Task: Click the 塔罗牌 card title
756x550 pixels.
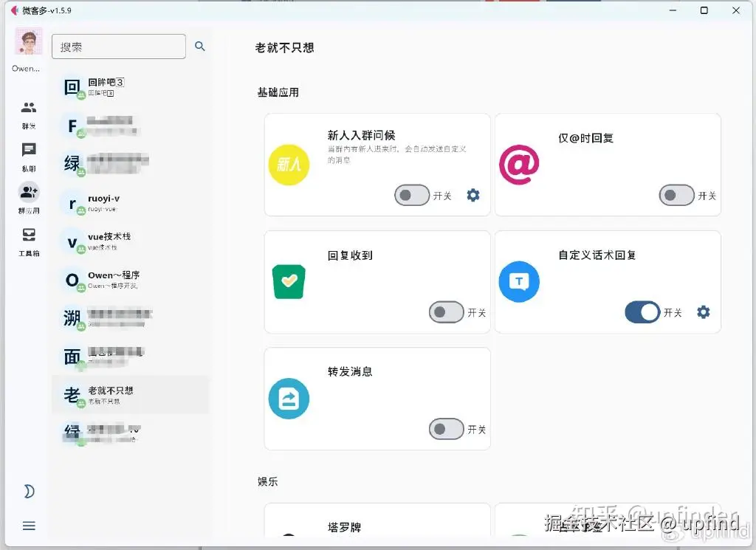Action: click(344, 527)
